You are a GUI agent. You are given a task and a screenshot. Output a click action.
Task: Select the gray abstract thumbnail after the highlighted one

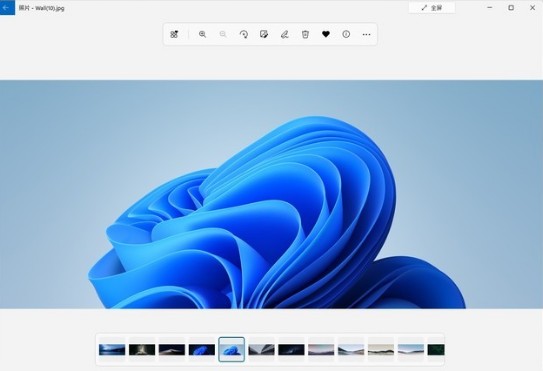(261, 350)
